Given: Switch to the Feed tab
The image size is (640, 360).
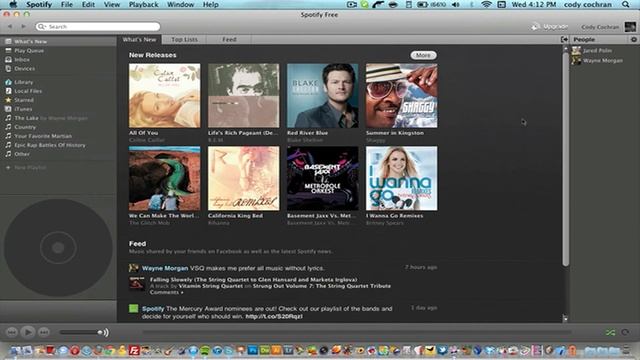Looking at the screenshot, I should [x=229, y=40].
